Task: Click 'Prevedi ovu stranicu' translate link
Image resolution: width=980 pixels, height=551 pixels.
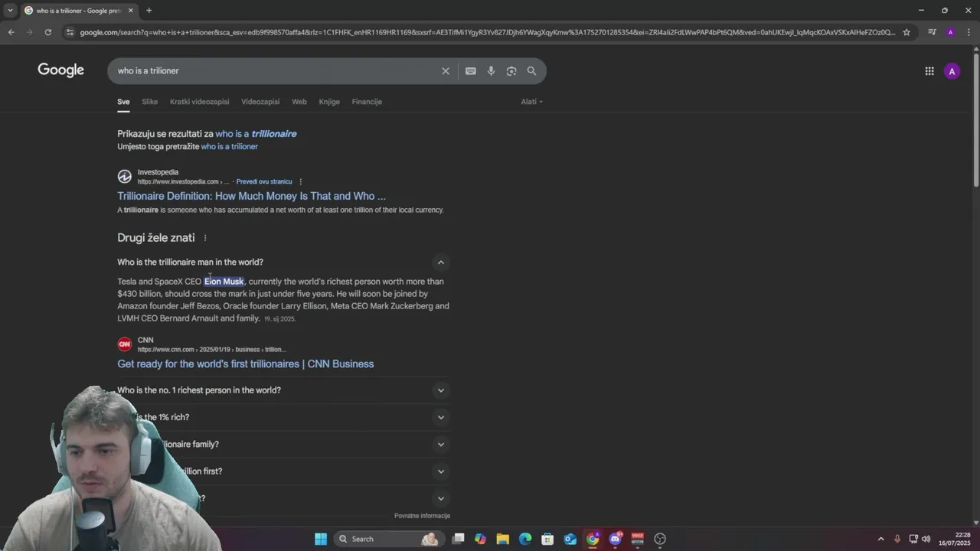Action: click(264, 181)
